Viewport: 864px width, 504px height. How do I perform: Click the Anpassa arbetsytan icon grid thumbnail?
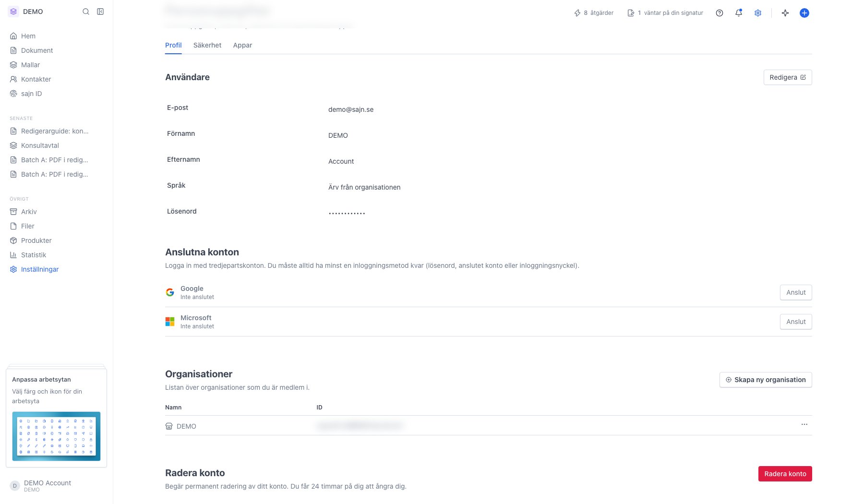(56, 436)
